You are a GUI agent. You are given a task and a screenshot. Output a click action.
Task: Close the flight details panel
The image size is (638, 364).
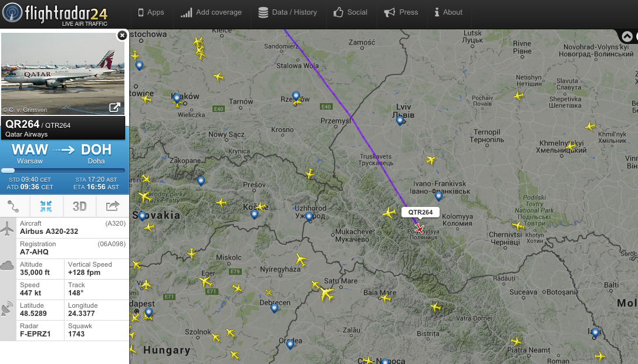[121, 36]
